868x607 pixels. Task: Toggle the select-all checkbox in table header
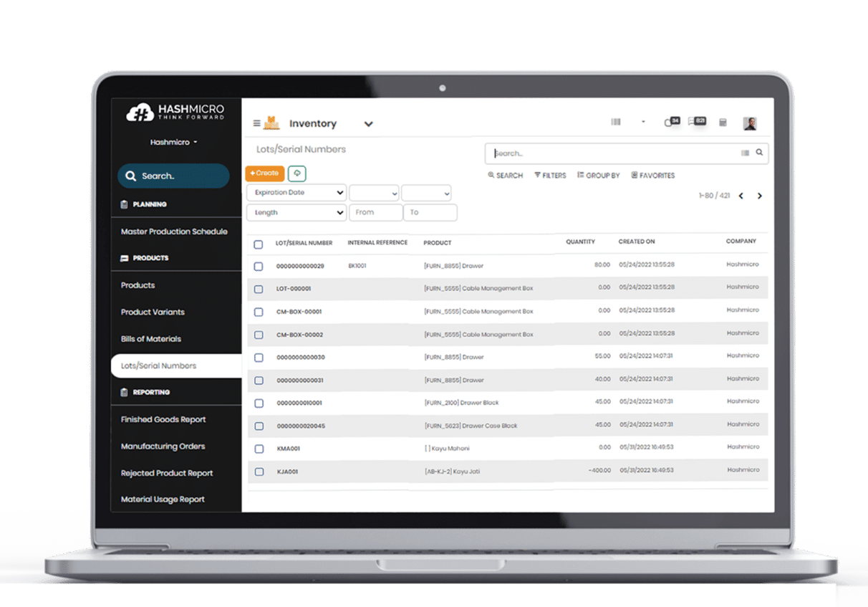[x=259, y=244]
